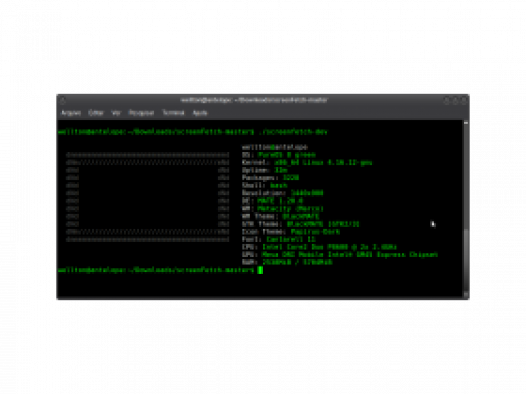526x394 pixels.
Task: Click the "GTK Theme:" line
Action: (301, 224)
